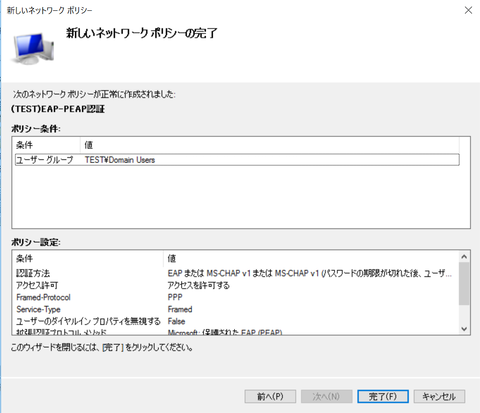Viewport: 480px width, 413px height.
Task: Click the EAP または MS-CHAP v1 value
Action: coord(310,273)
